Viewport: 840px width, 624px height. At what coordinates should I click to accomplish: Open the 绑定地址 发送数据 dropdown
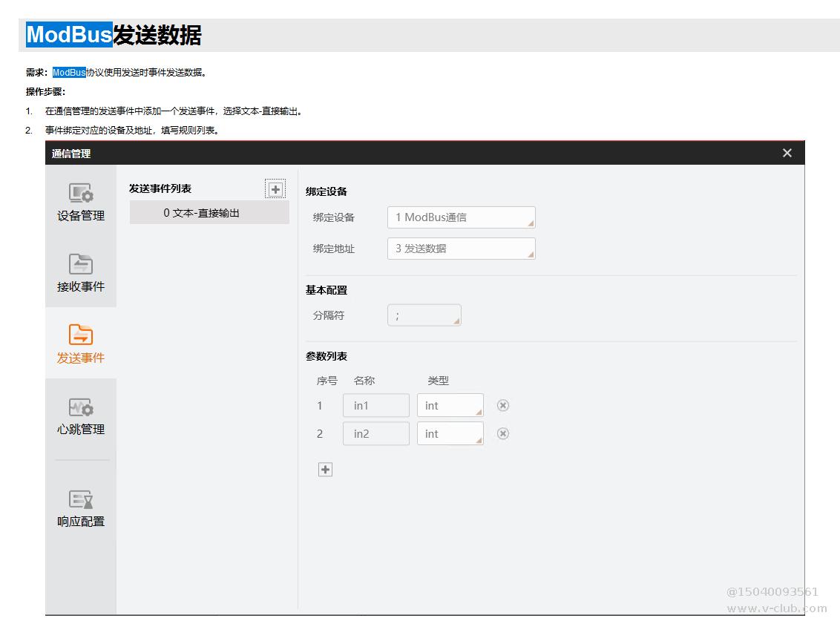(x=461, y=249)
